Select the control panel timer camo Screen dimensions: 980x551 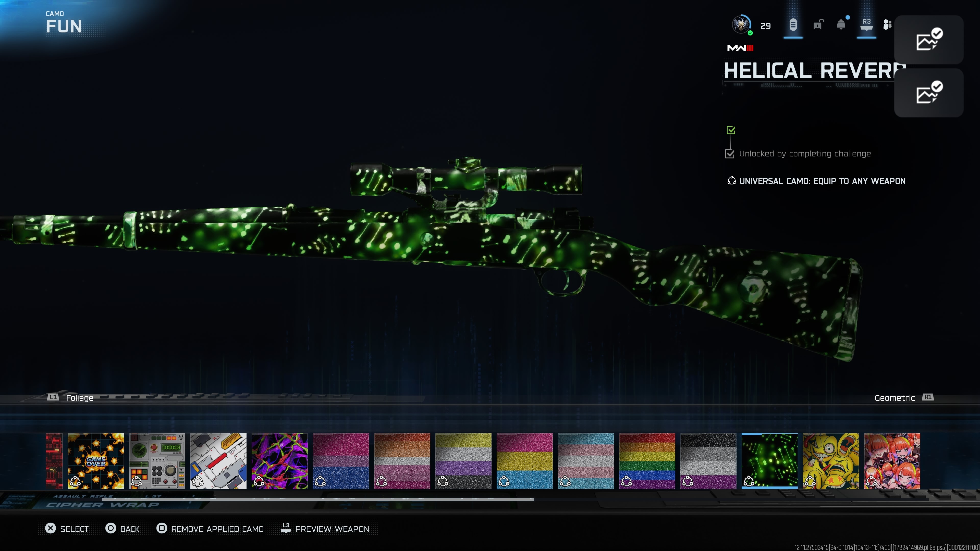point(157,461)
